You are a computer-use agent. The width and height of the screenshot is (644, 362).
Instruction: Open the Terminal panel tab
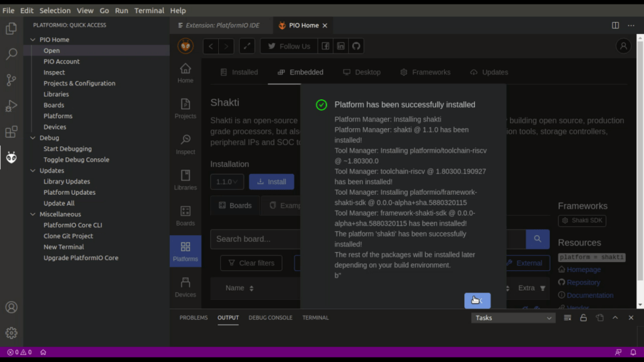pyautogui.click(x=316, y=317)
